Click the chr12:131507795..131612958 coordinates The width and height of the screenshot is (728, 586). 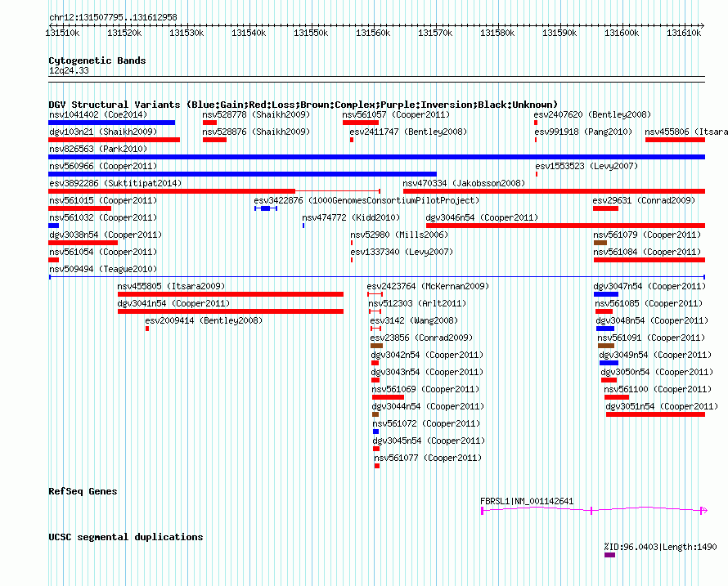[x=113, y=17]
